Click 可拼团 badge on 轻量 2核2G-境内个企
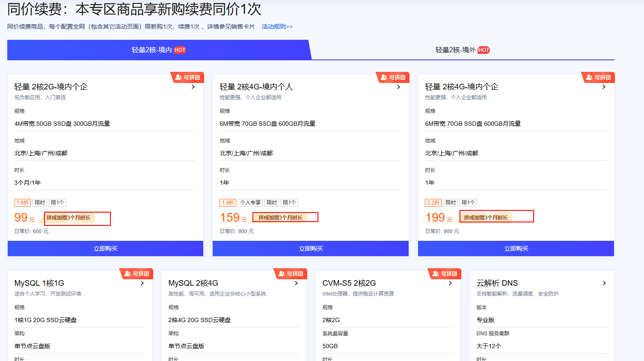 [x=187, y=77]
